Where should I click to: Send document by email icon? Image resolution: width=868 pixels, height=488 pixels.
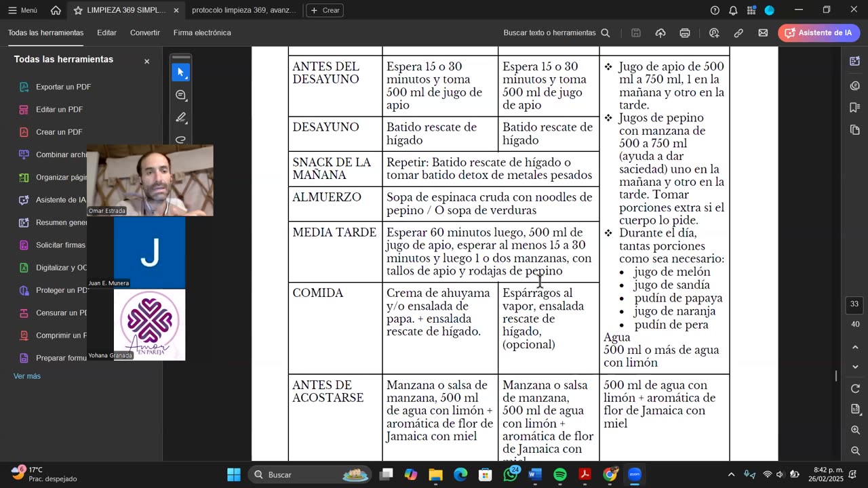[763, 33]
